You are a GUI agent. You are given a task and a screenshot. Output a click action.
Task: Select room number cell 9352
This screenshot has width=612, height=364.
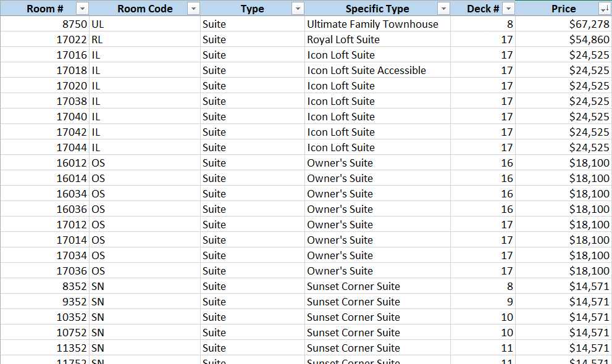[45, 302]
